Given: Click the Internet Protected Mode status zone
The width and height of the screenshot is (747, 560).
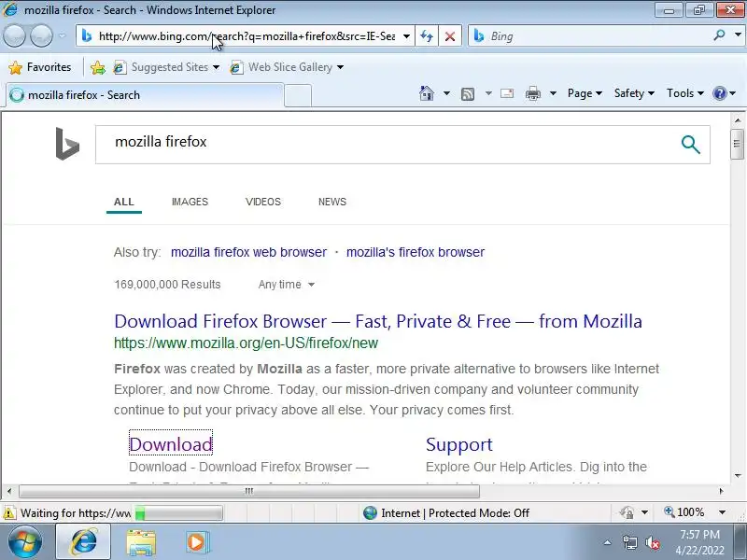Looking at the screenshot, I should 446,512.
